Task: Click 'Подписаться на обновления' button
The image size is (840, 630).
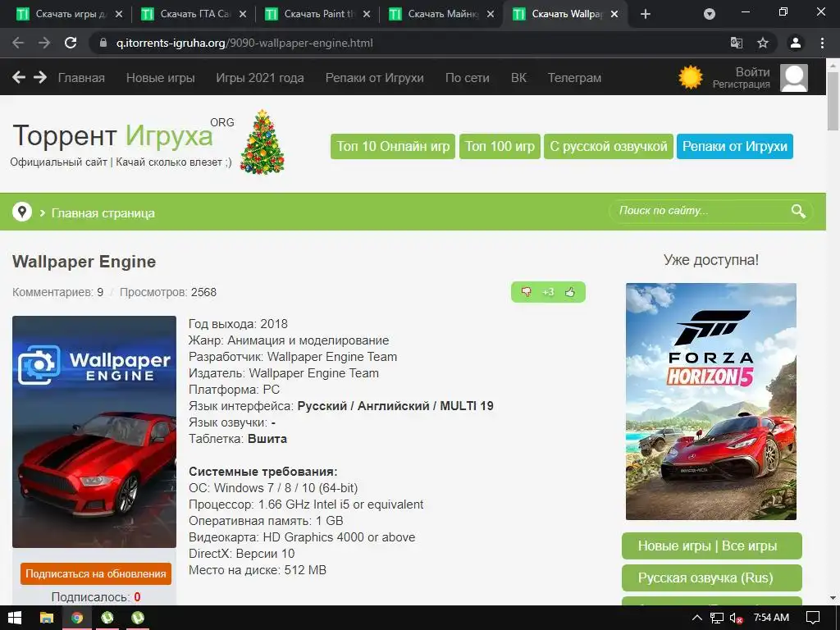Action: coord(96,573)
